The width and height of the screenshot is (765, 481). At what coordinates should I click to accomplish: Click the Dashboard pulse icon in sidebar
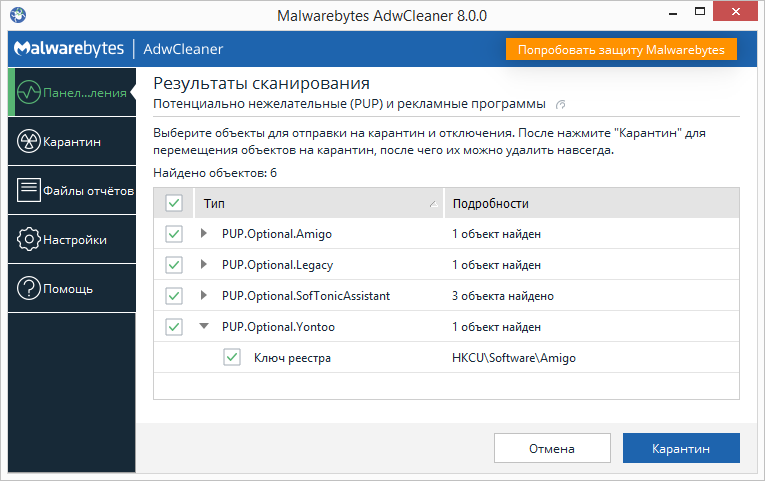point(28,93)
